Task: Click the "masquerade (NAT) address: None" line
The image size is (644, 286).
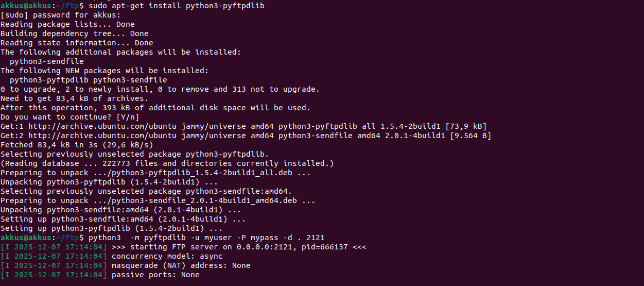Action: [181, 265]
